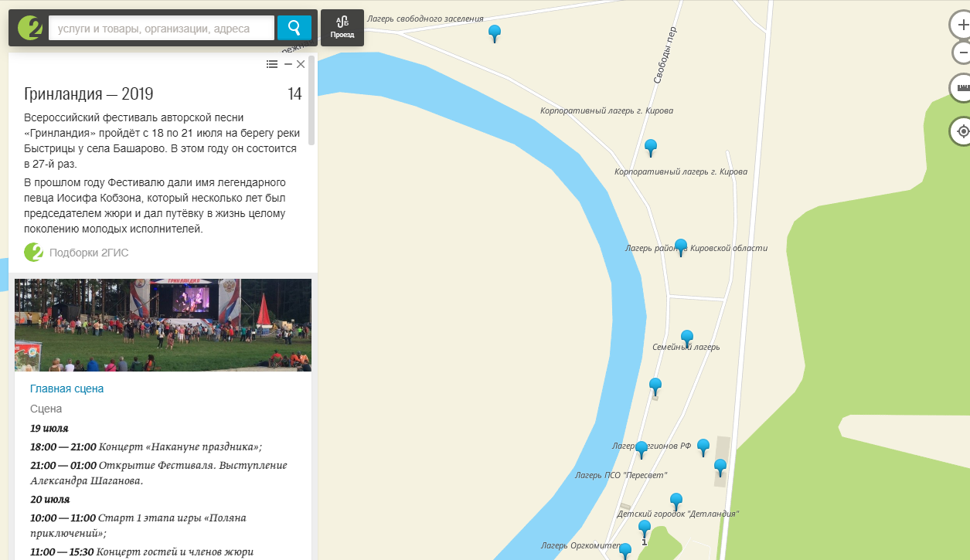Close the Гринландия — 2019 panel
The width and height of the screenshot is (970, 560).
point(301,64)
